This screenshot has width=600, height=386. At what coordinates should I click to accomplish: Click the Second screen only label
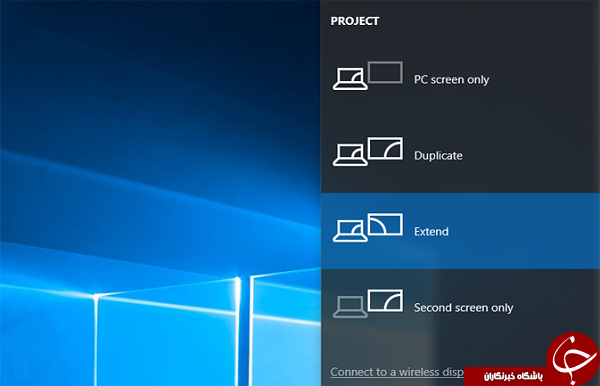(463, 308)
